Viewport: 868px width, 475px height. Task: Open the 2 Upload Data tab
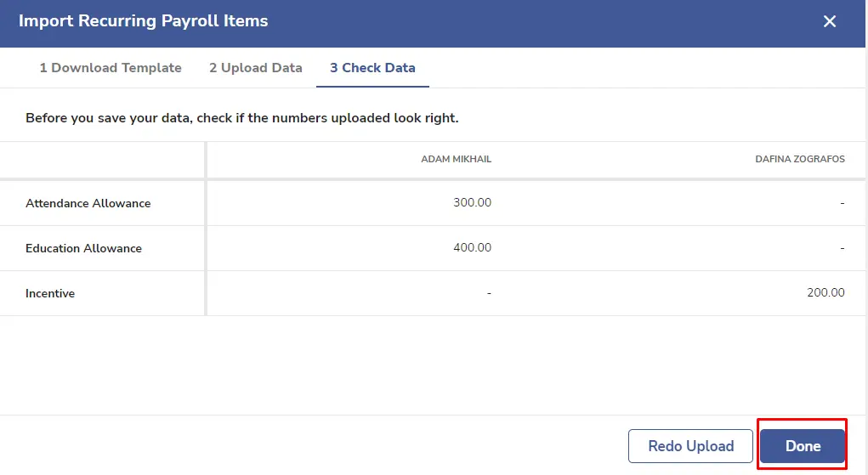[256, 67]
